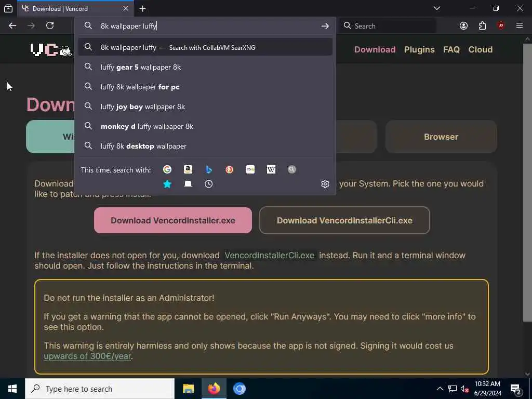This screenshot has width=532, height=399.
Task: Click the page vertical scrollbar thumb
Action: click(x=527, y=181)
